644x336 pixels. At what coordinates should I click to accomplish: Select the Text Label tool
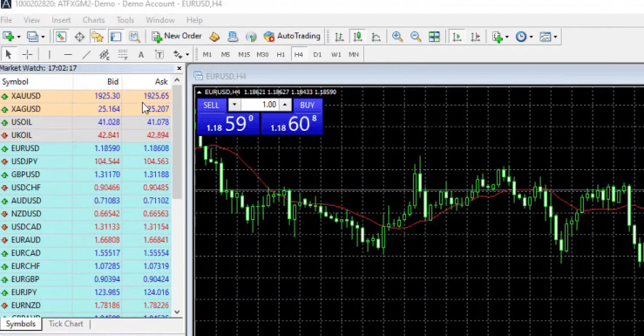point(159,54)
